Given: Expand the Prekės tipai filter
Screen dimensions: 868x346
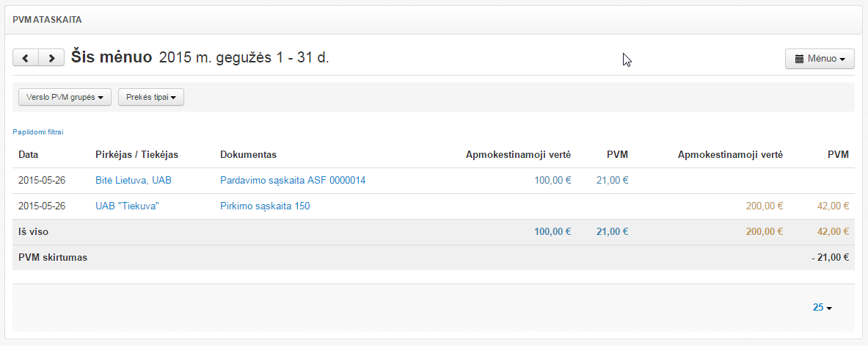Looking at the screenshot, I should coord(150,97).
